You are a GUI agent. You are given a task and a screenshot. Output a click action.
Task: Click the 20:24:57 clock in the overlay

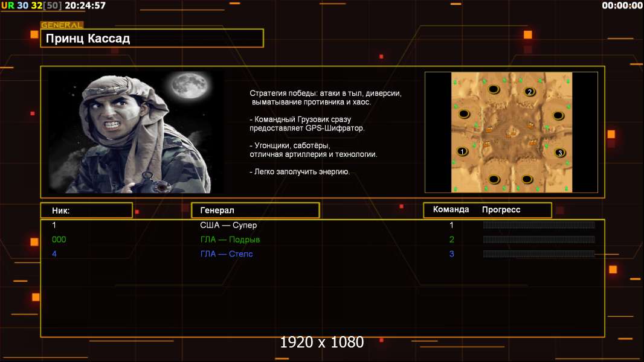click(x=85, y=5)
